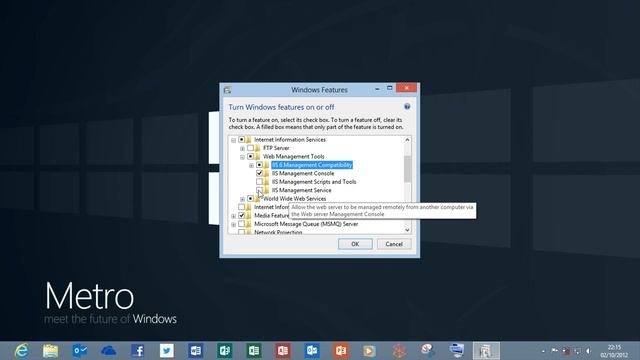640x360 pixels.
Task: Launch Publisher from the taskbar
Action: click(x=224, y=351)
